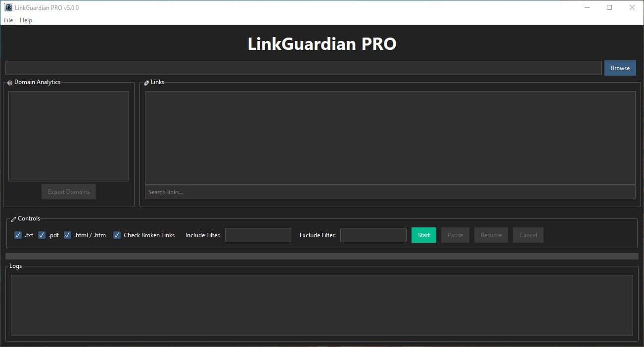Screen dimensions: 644x347
Task: Minimize the LinkGuardian PRO window
Action: pos(587,7)
